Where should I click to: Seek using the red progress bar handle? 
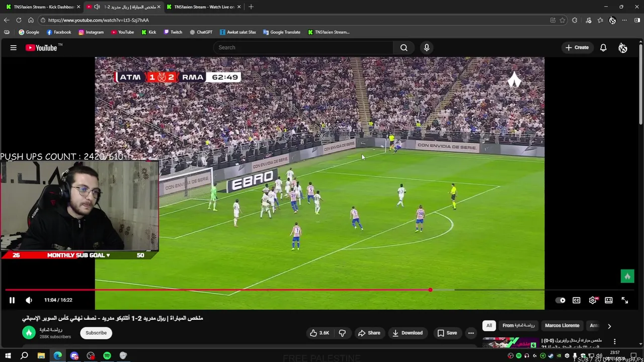430,290
